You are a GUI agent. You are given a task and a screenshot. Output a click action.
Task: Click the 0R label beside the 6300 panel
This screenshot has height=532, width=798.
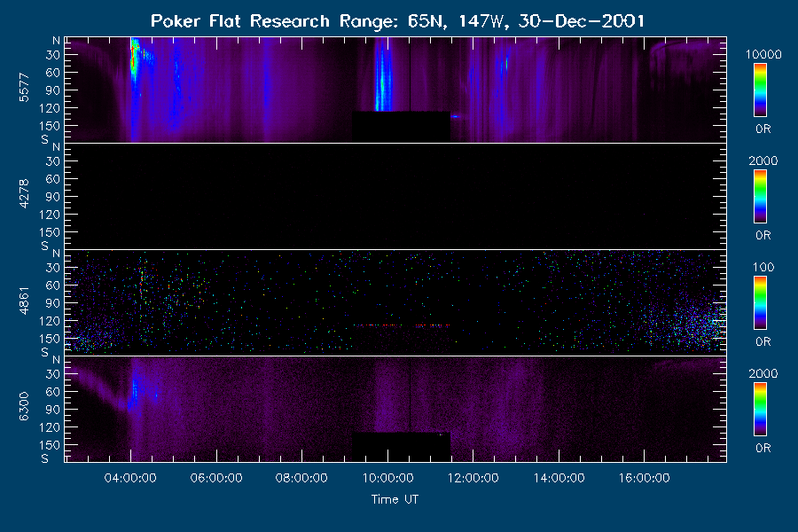[x=763, y=449]
